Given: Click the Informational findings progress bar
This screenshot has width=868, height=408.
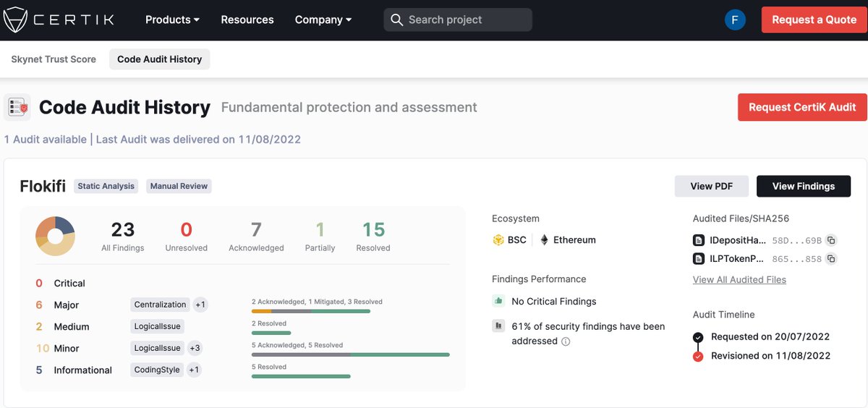Looking at the screenshot, I should (x=301, y=376).
